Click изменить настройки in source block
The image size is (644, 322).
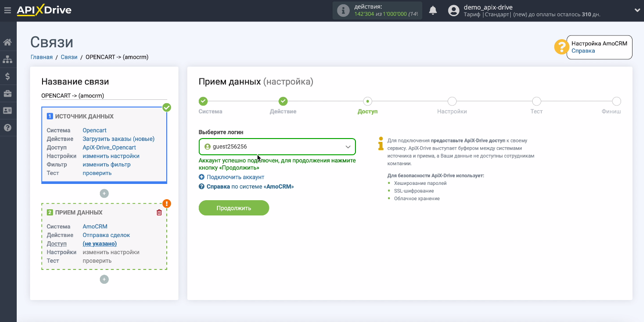pos(111,156)
